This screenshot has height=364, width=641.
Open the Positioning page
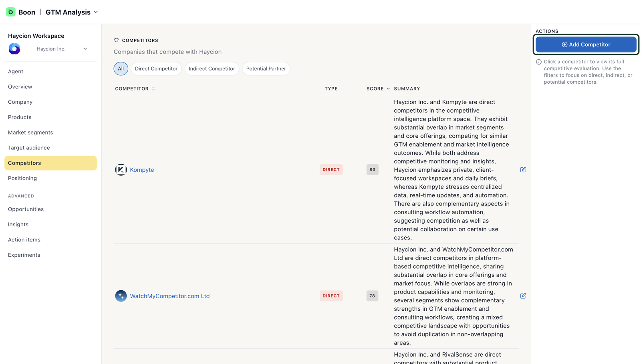pos(50,178)
